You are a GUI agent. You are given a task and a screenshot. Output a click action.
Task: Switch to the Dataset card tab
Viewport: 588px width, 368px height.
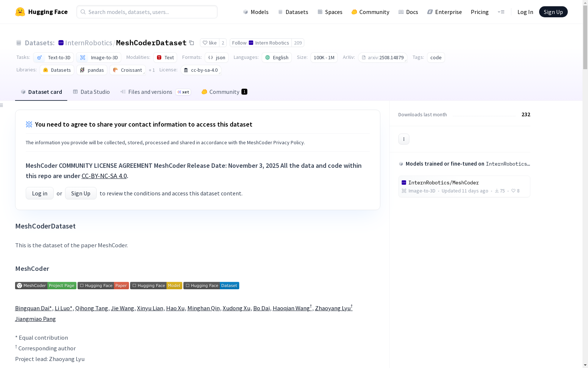(x=41, y=92)
